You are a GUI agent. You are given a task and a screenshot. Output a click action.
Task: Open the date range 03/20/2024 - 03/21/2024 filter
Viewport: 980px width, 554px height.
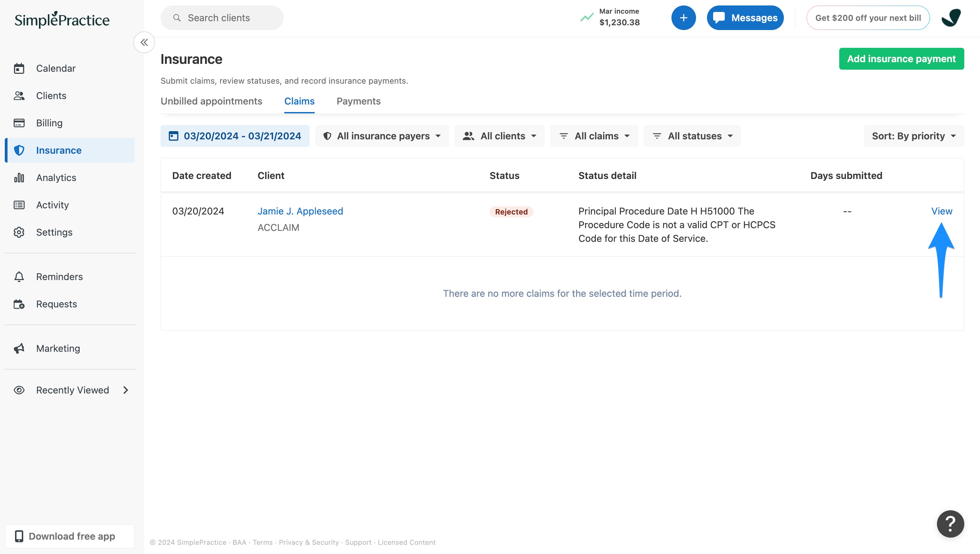coord(235,136)
